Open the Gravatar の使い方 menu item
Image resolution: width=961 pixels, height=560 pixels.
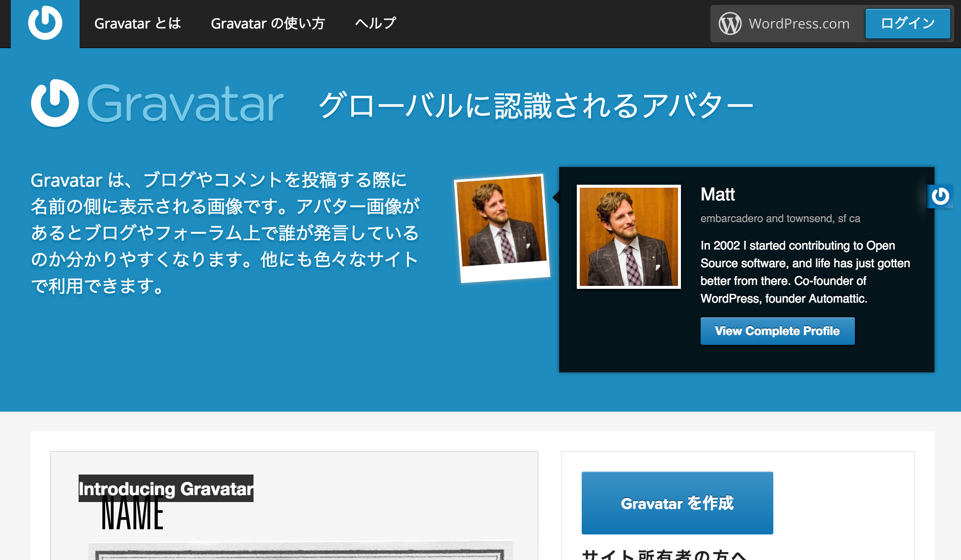coord(268,23)
